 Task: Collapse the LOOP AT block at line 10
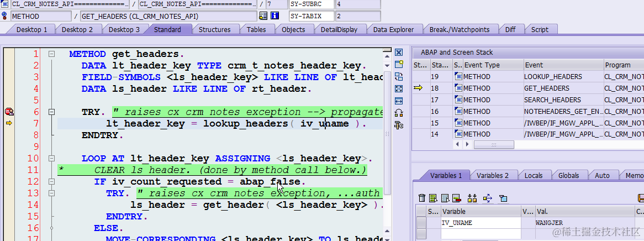52,158
